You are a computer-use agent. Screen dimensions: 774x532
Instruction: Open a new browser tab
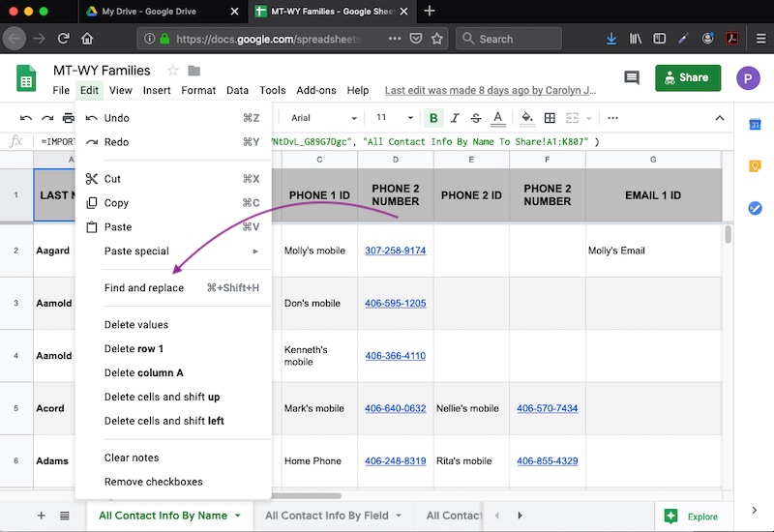point(430,11)
